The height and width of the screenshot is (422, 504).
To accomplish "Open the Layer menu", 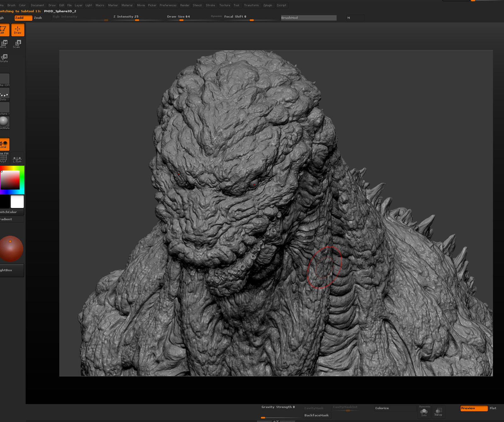I will point(79,5).
